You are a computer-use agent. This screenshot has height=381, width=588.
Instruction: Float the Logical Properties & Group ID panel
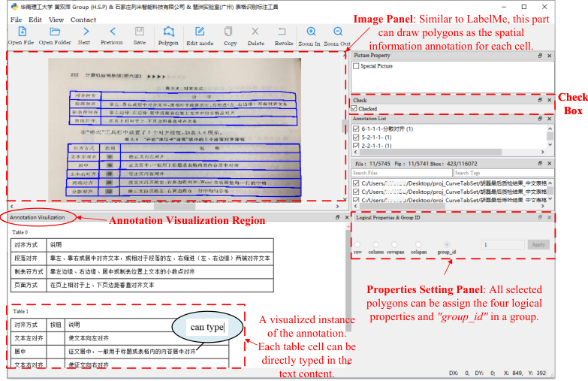(x=540, y=217)
